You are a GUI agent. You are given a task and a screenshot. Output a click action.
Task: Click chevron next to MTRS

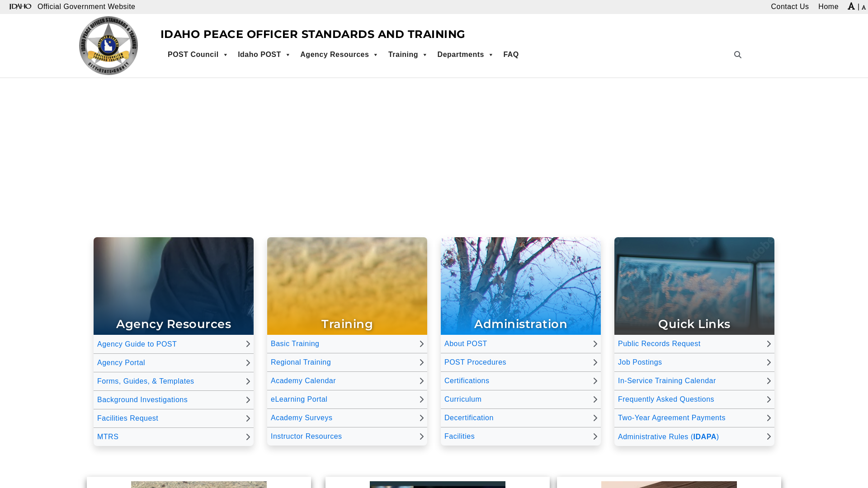coord(248,437)
